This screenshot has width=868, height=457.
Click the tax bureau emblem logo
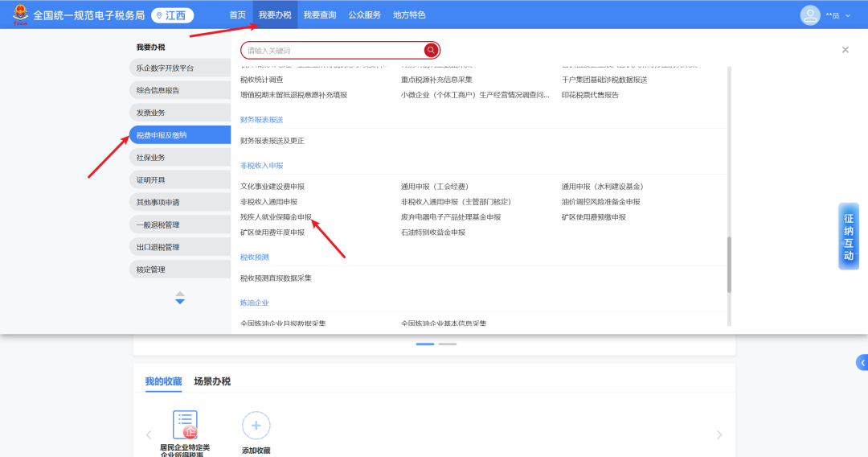point(20,15)
